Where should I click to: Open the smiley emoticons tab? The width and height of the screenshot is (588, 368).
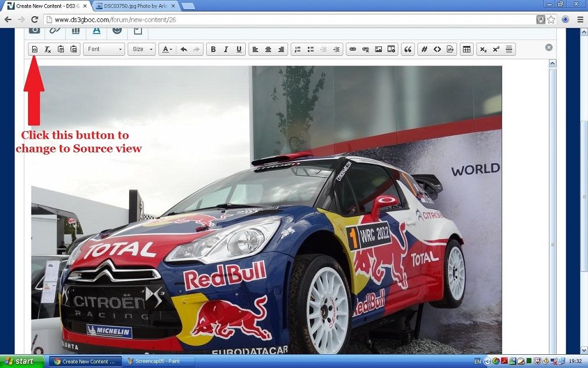tap(117, 31)
